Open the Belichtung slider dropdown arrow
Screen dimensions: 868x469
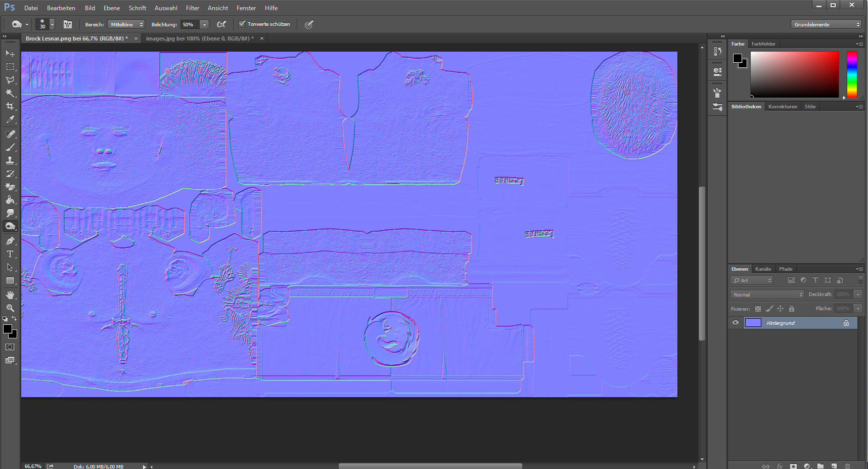(x=204, y=24)
